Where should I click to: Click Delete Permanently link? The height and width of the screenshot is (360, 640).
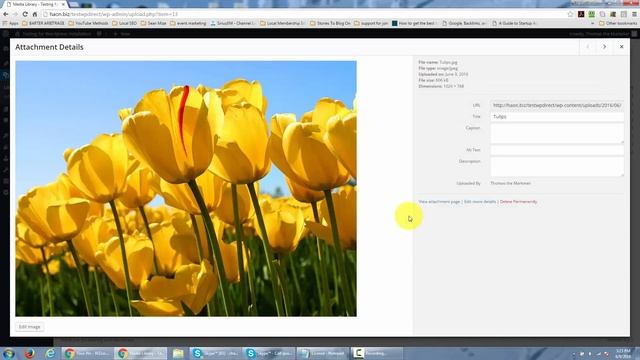click(518, 202)
